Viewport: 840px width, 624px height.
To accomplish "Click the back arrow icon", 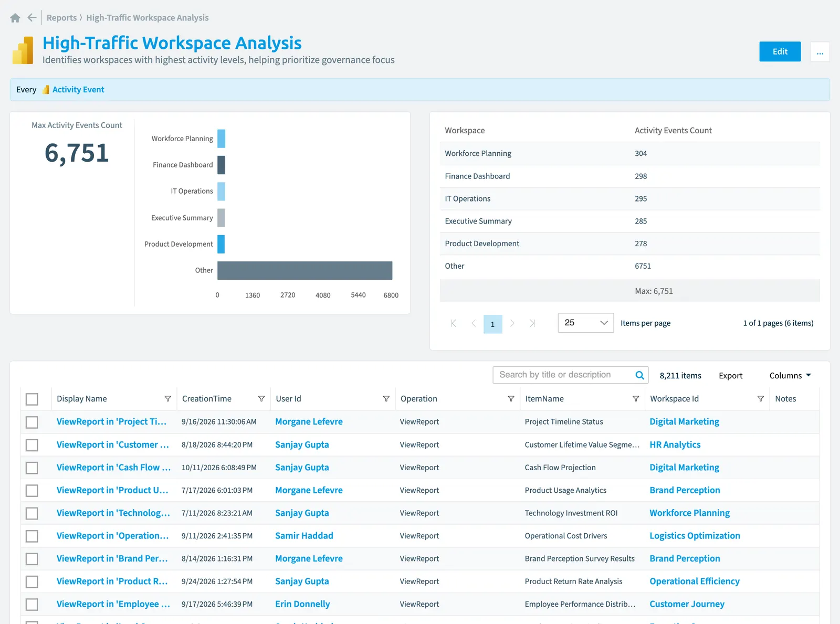I will click(x=32, y=18).
